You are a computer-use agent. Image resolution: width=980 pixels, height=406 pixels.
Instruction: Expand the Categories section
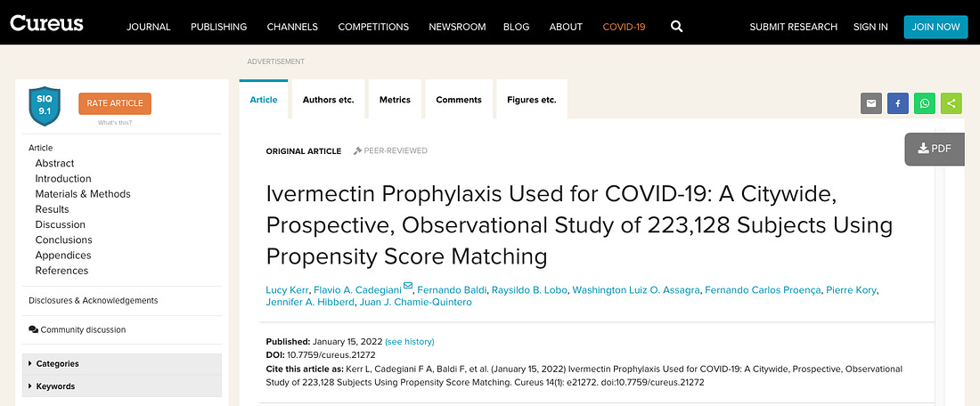pyautogui.click(x=122, y=363)
